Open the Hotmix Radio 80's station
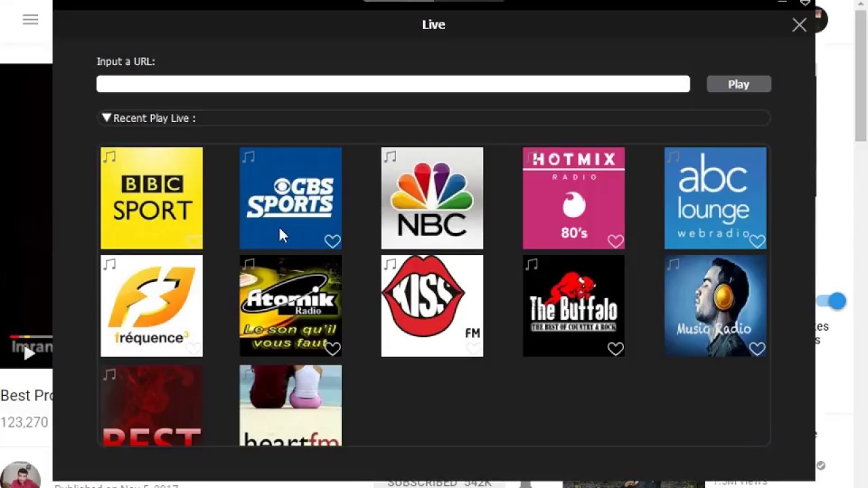The width and height of the screenshot is (868, 488). coord(574,198)
